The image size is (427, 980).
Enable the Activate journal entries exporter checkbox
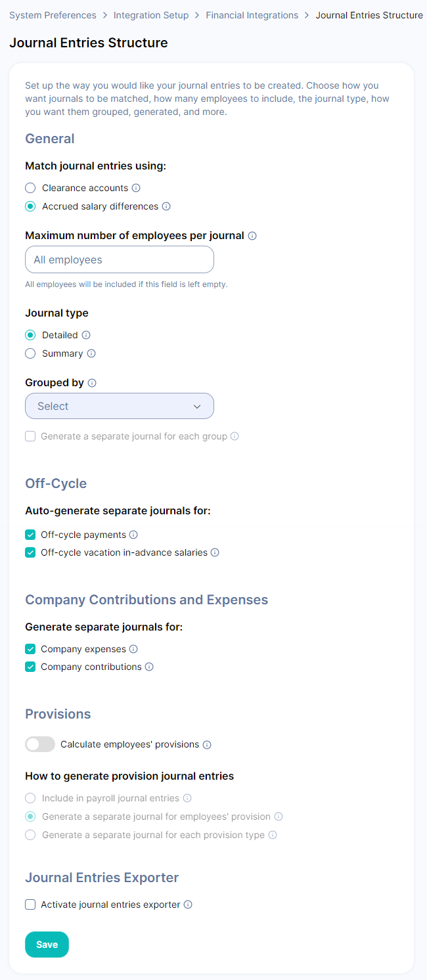(x=30, y=904)
